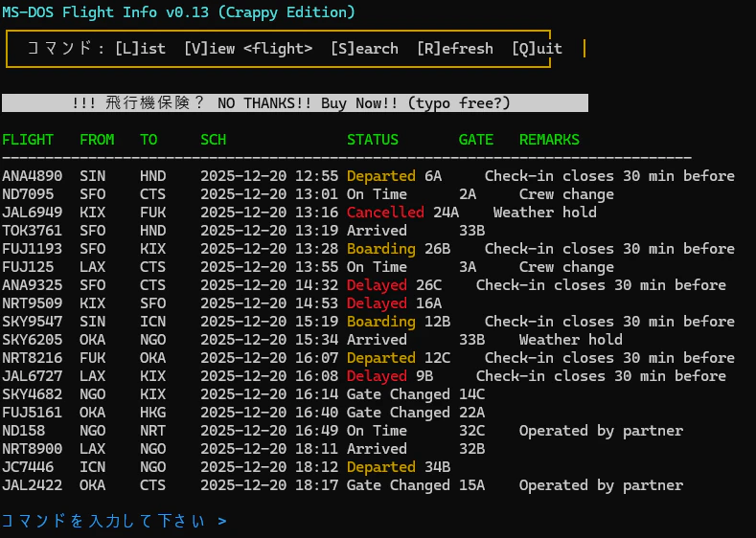Click the Boarding status of SKY9547
756x538 pixels.
click(381, 322)
